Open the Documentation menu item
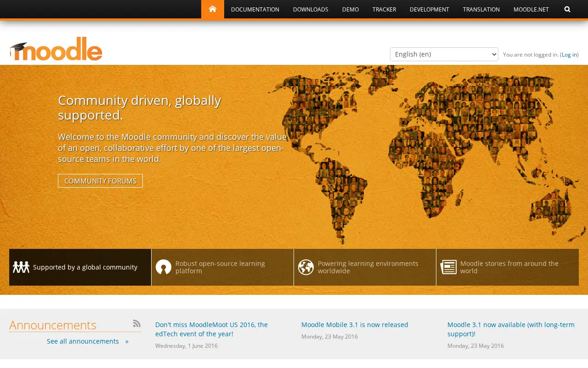588x368 pixels. click(x=255, y=9)
